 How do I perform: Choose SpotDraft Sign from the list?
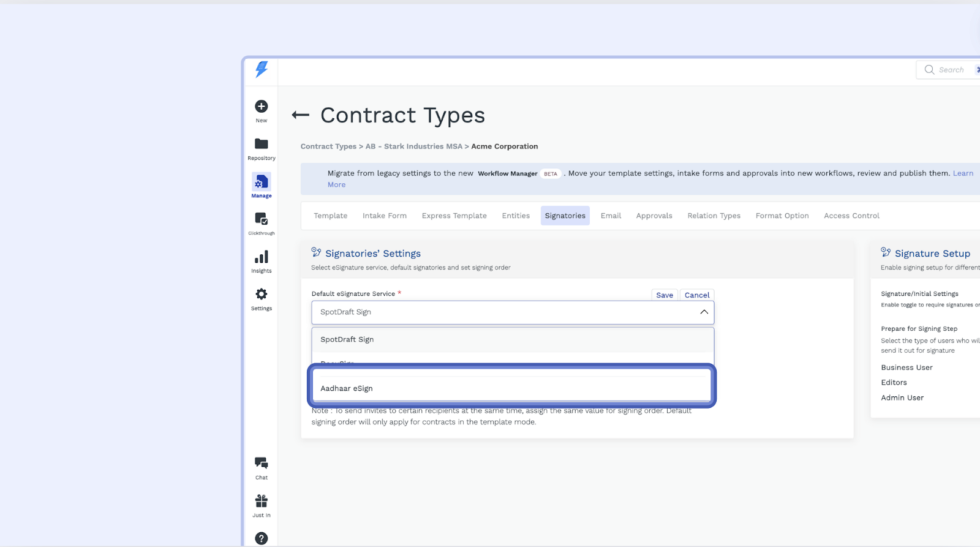[513, 339]
